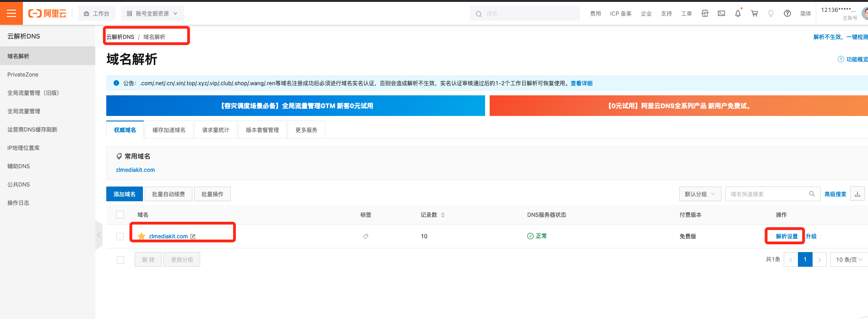Open the GTM 新客0元试用 blue banner
868x319 pixels.
tap(295, 105)
